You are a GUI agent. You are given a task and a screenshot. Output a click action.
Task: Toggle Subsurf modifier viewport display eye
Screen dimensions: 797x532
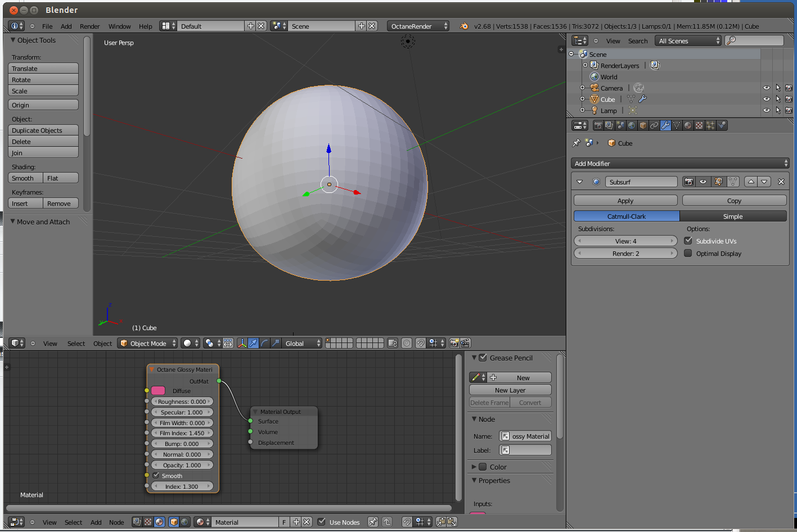point(703,182)
